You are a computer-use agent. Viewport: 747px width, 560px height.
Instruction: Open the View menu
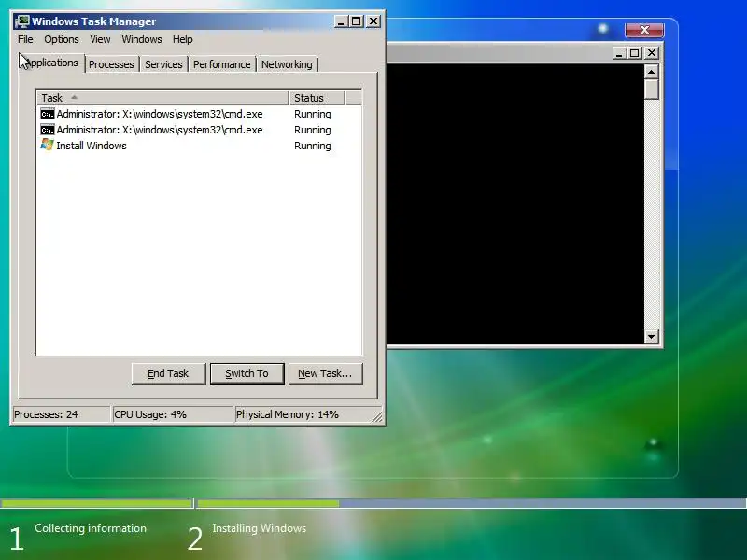tap(100, 39)
